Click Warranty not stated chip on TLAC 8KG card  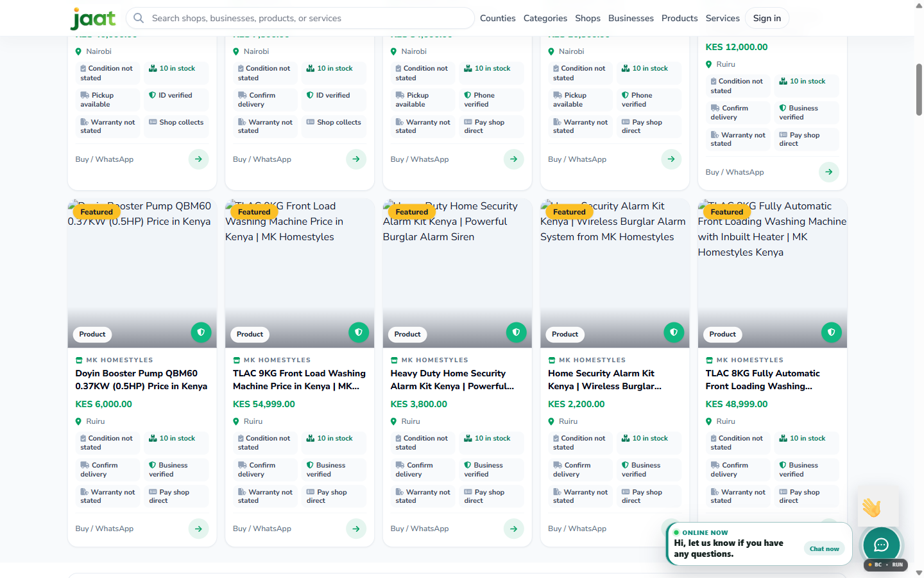738,496
